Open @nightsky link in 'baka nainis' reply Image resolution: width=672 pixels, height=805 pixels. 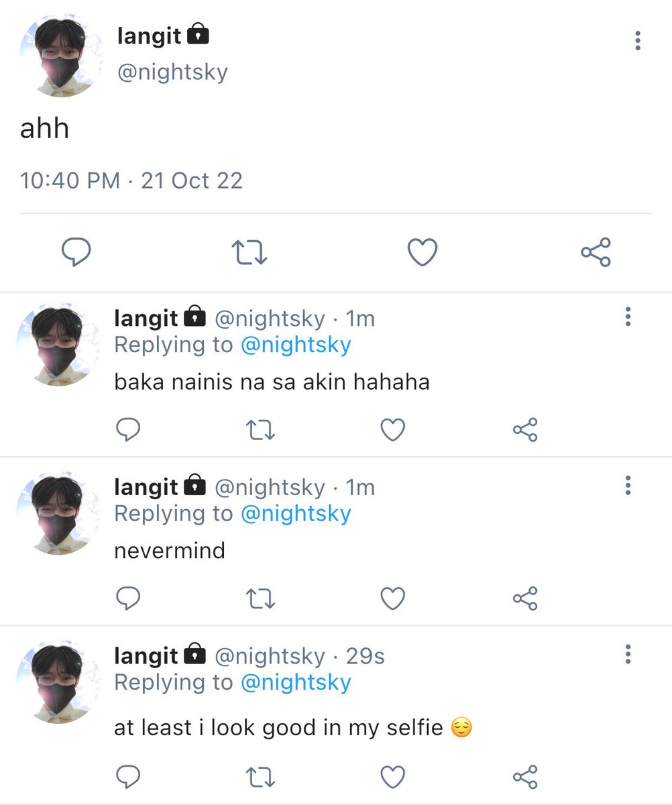[296, 345]
